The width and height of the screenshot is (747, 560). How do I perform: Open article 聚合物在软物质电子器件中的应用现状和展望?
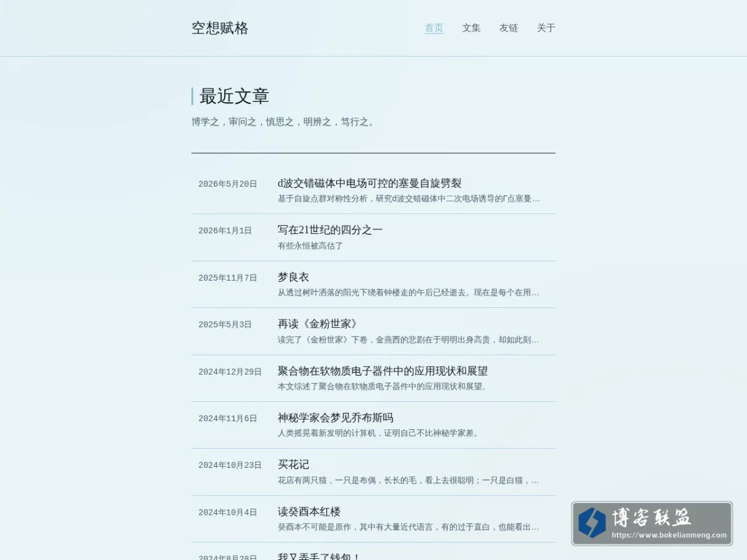[x=383, y=371]
